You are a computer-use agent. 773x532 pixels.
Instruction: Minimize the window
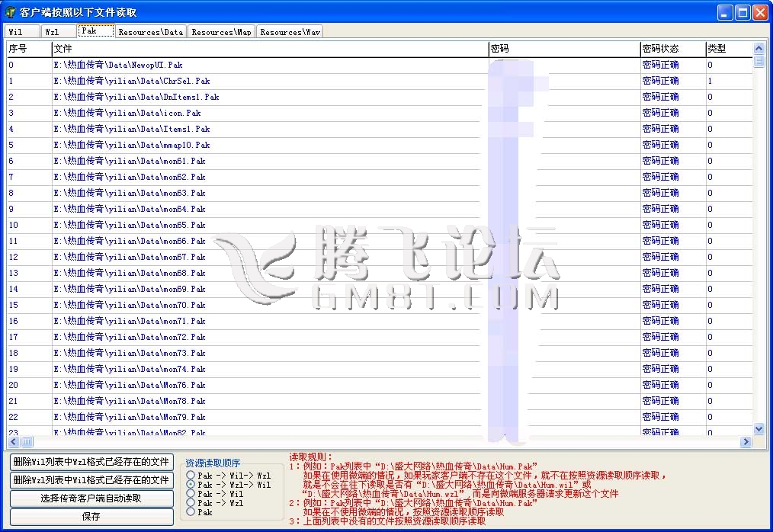(725, 13)
